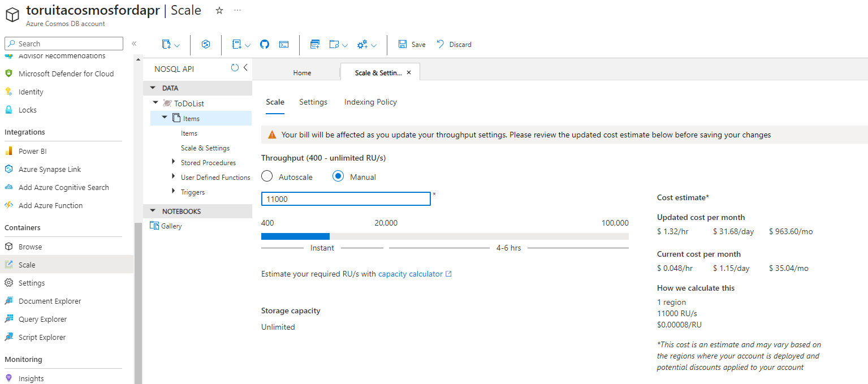This screenshot has width=868, height=384.
Task: Refresh the NOSQL API tree
Action: coord(235,67)
